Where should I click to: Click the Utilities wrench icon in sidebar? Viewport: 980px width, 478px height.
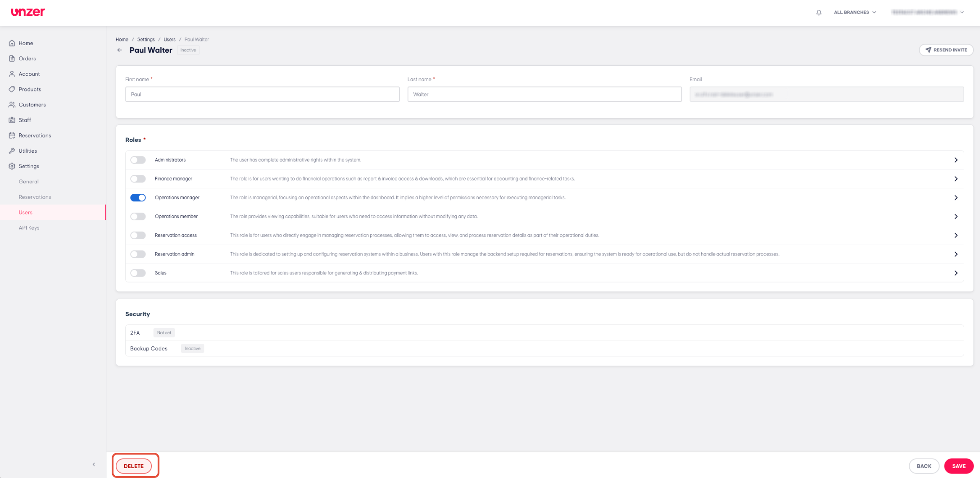[x=12, y=151]
